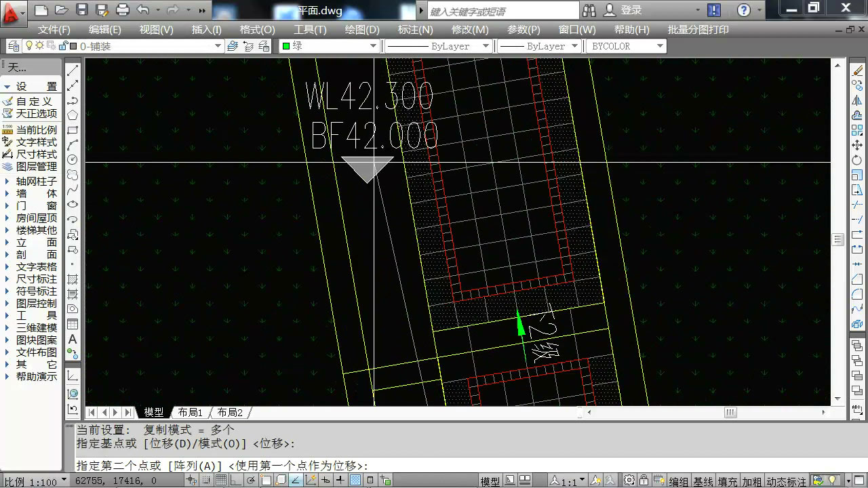This screenshot has width=868, height=488.
Task: Click the keyword search input field
Action: click(x=504, y=11)
